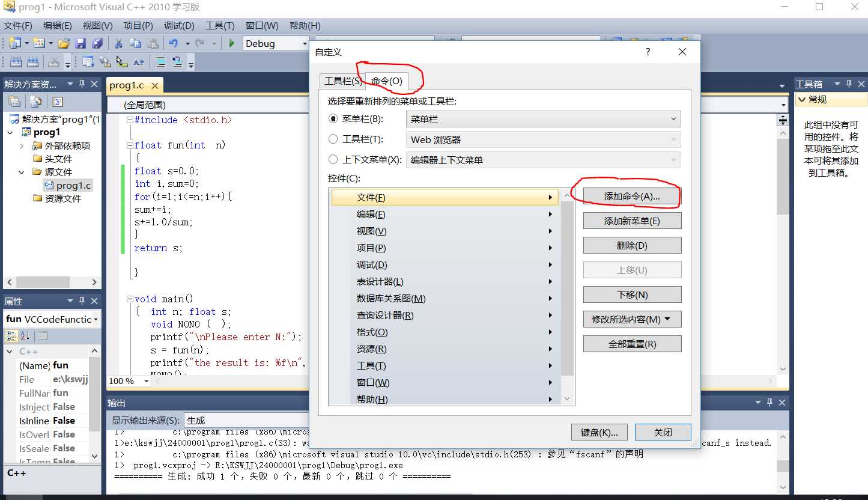Click the Add New Item toolbar icon
This screenshot has width=868, height=500.
click(x=40, y=43)
